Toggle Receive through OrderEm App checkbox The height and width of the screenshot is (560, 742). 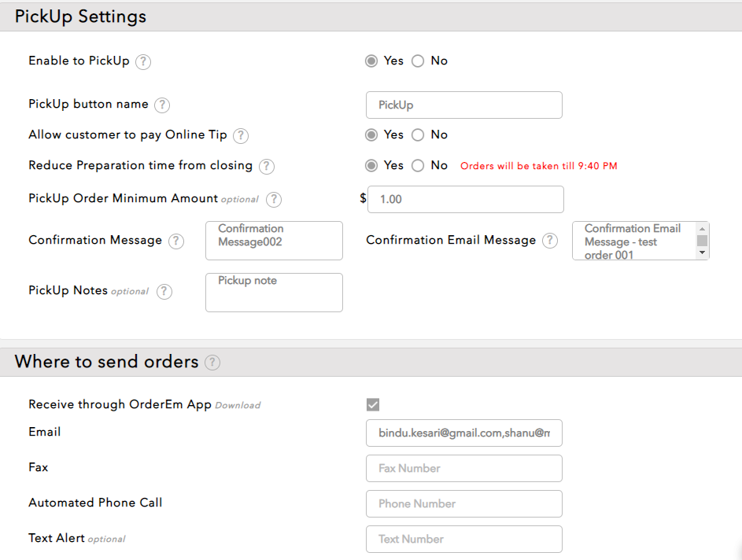373,404
